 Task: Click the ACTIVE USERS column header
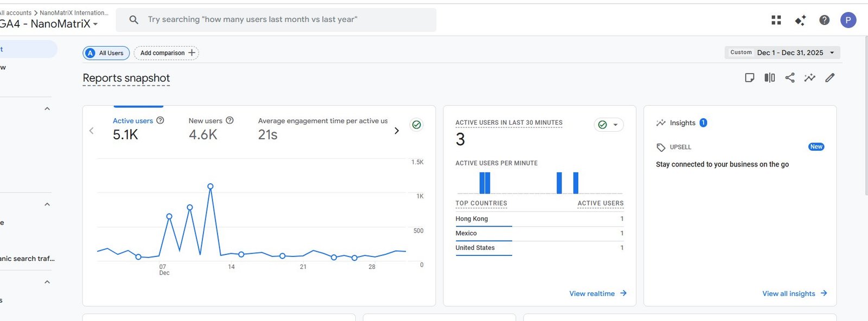coord(601,203)
